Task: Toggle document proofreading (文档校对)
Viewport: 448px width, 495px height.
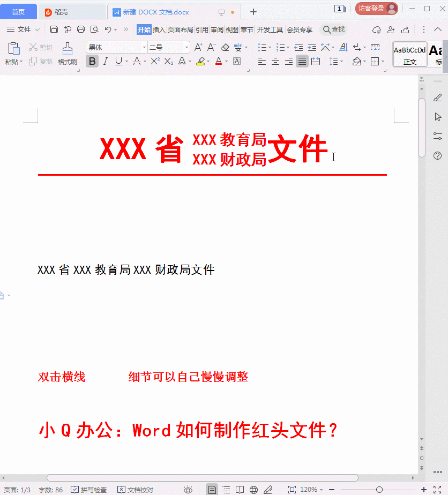Action: pyautogui.click(x=135, y=490)
